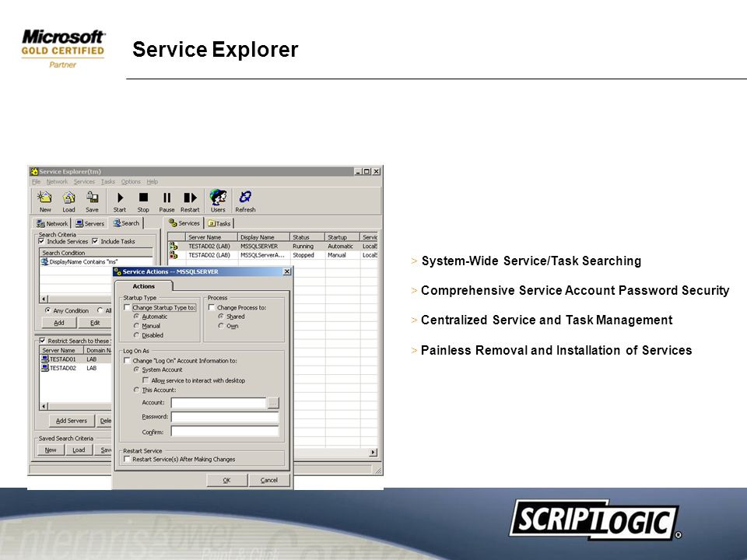Image resolution: width=747 pixels, height=560 pixels.
Task: Click the Account input field
Action: tap(219, 403)
